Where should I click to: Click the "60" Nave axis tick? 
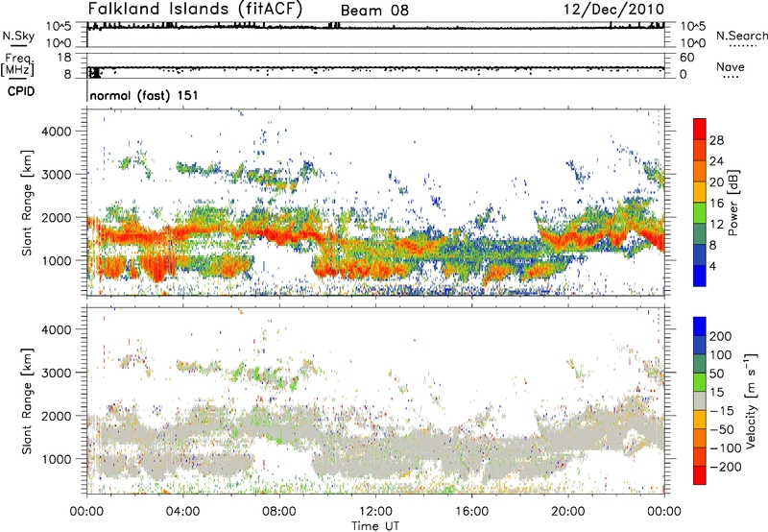(x=686, y=58)
